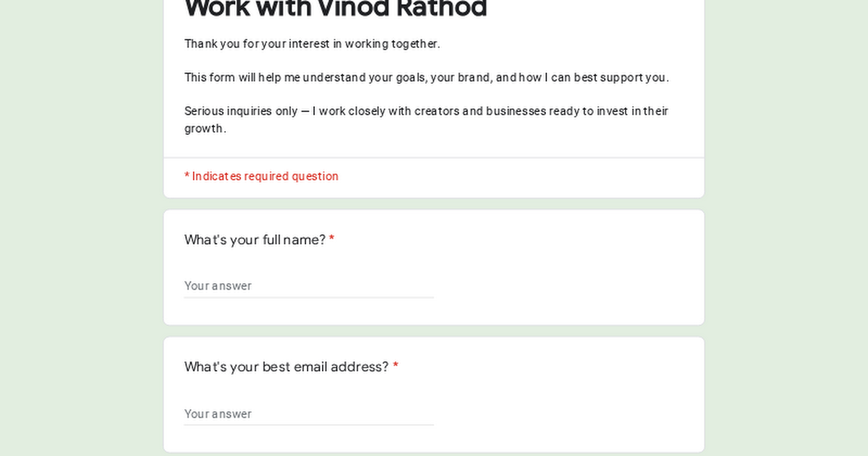Click the red asterisk beside email address question
Screen dimensions: 868x456
point(396,367)
